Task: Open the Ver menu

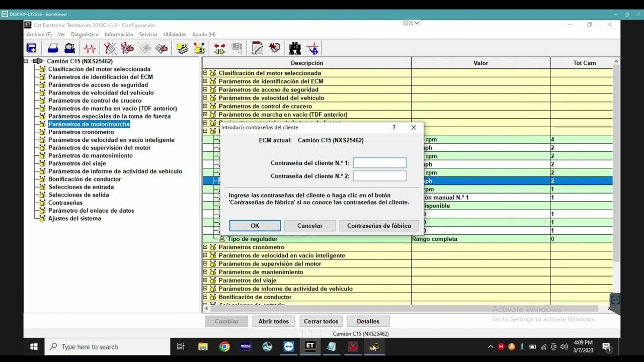Action: pyautogui.click(x=61, y=34)
